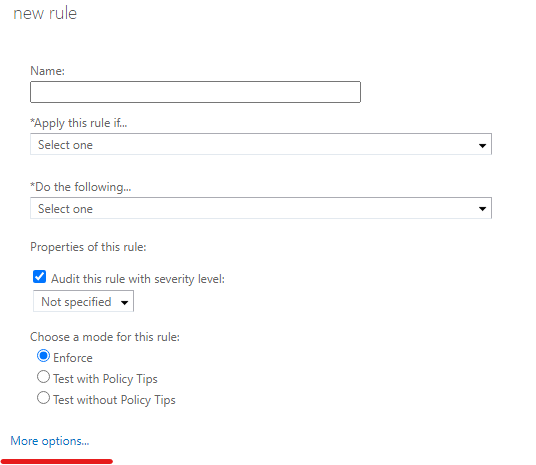This screenshot has width=536, height=465.
Task: Open the 'Do the following...' dropdown
Action: (261, 208)
